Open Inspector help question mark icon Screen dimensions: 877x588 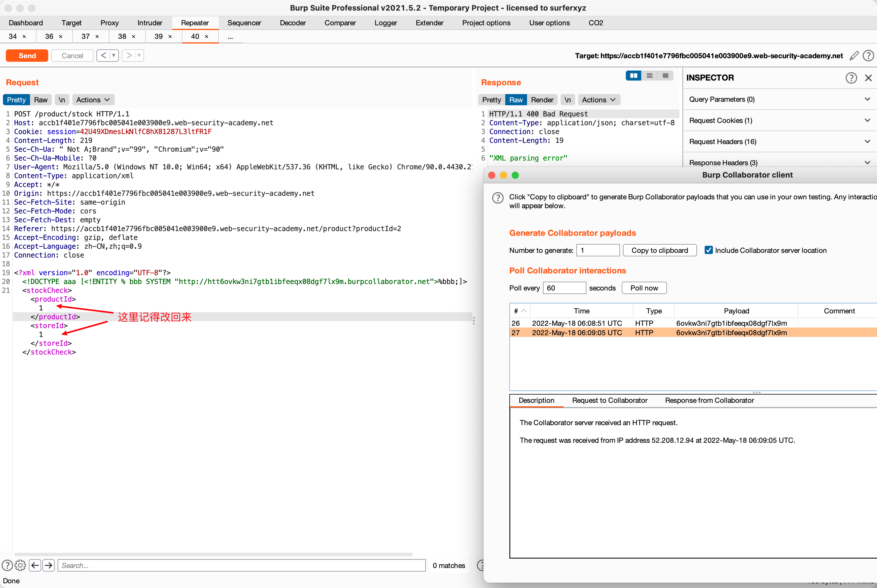pos(851,78)
